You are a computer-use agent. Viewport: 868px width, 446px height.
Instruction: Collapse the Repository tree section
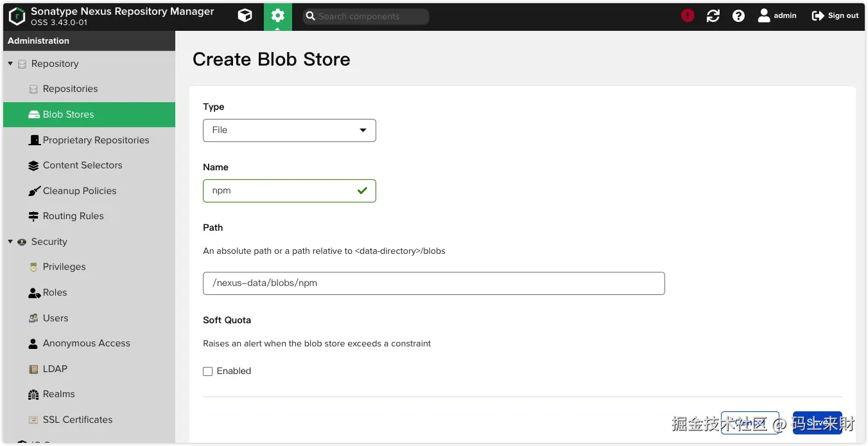10,64
